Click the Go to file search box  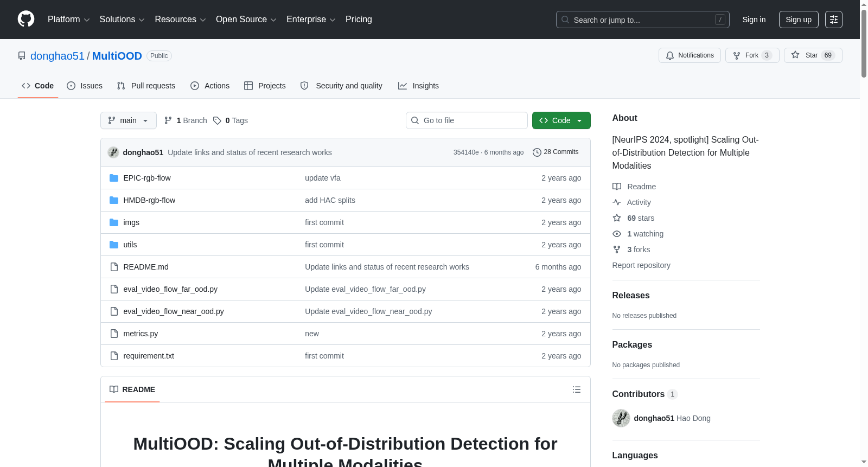coord(467,120)
